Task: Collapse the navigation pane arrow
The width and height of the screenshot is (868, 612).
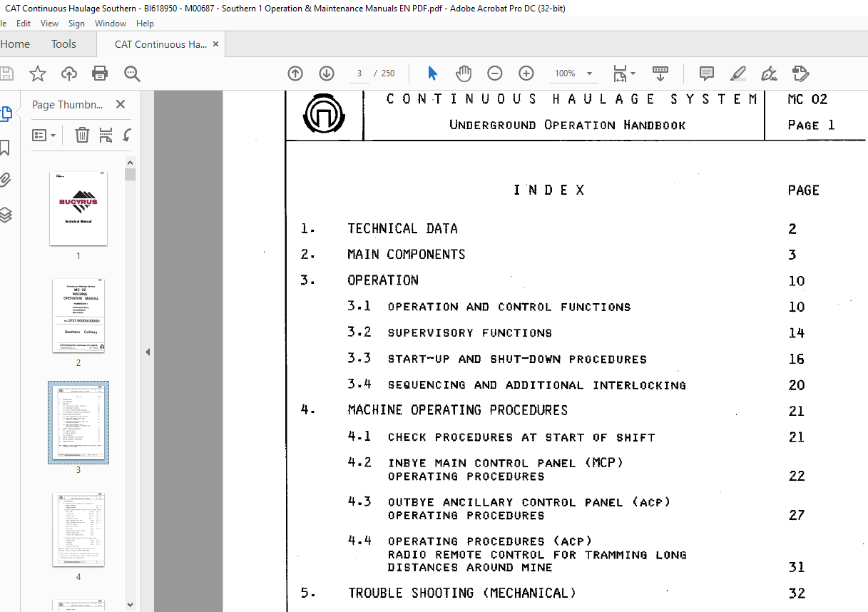Action: coord(148,352)
